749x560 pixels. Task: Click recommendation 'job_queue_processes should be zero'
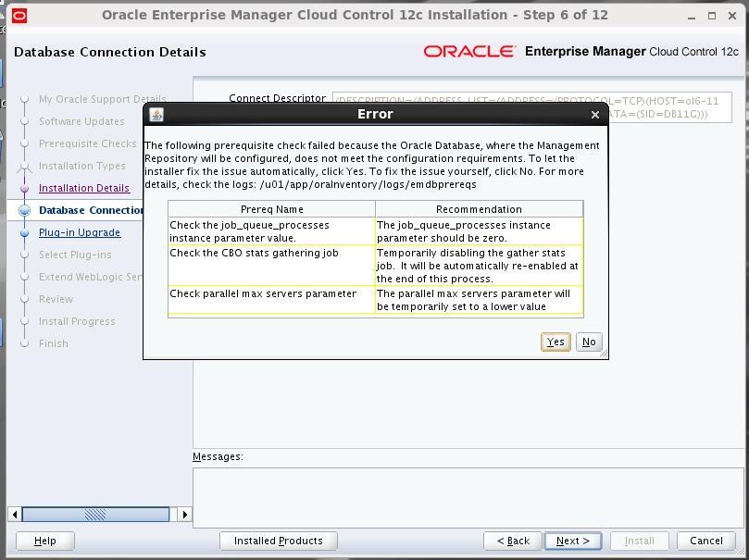479,231
